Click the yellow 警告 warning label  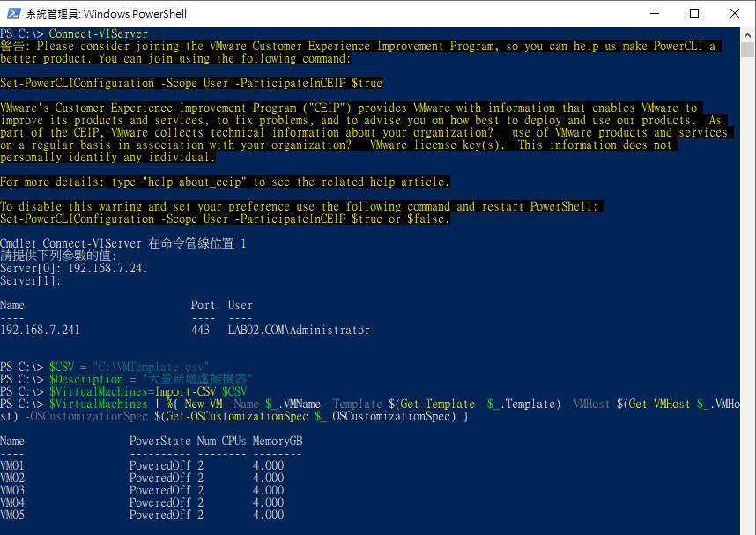12,47
